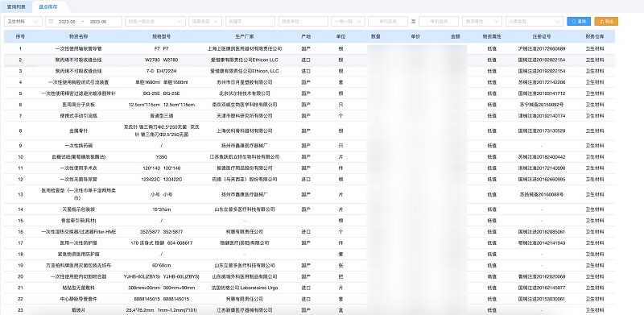
Task: Click the 财务仓库 column header
Action: [595, 36]
